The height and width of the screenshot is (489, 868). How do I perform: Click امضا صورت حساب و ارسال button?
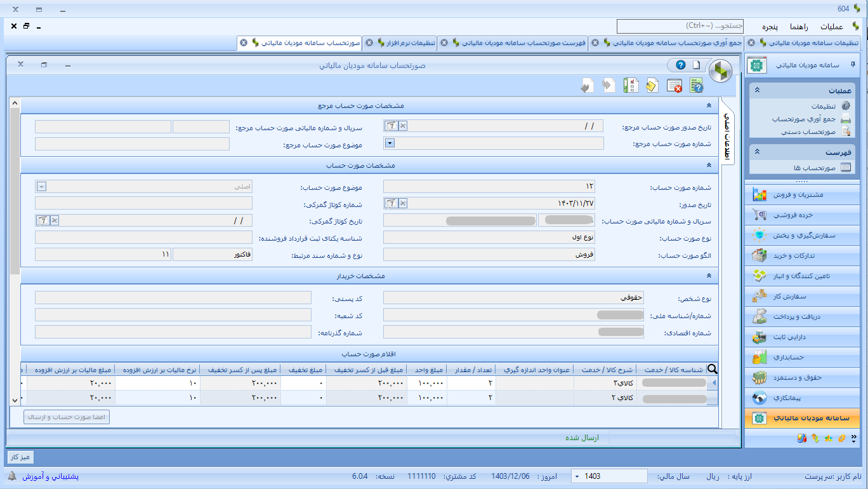coord(67,417)
